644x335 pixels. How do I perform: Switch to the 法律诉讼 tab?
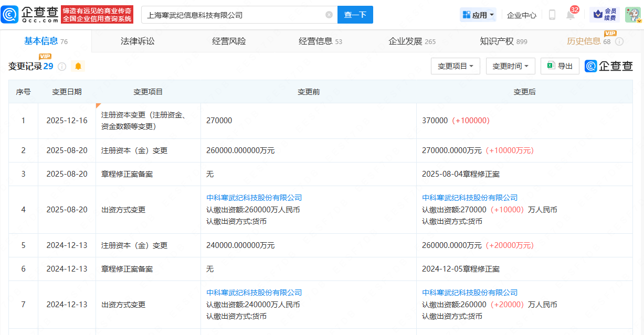pos(138,41)
